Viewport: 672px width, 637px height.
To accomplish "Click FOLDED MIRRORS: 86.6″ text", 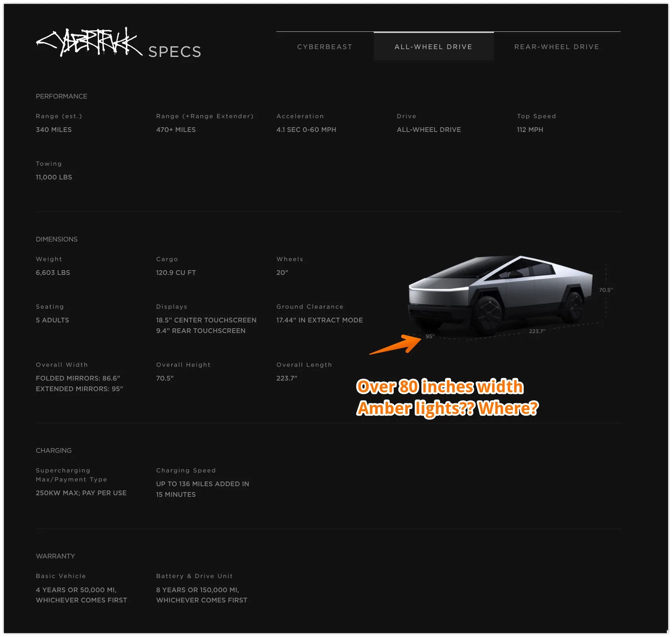I will click(78, 378).
